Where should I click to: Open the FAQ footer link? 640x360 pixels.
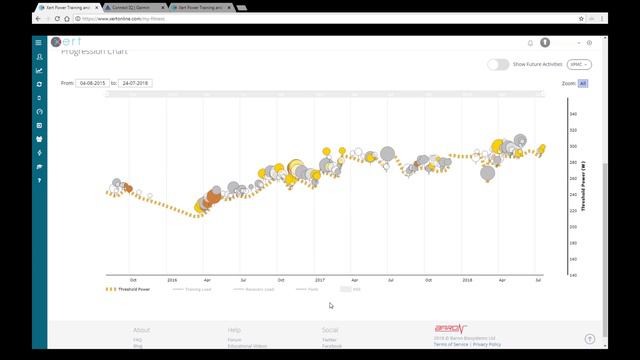(x=137, y=340)
